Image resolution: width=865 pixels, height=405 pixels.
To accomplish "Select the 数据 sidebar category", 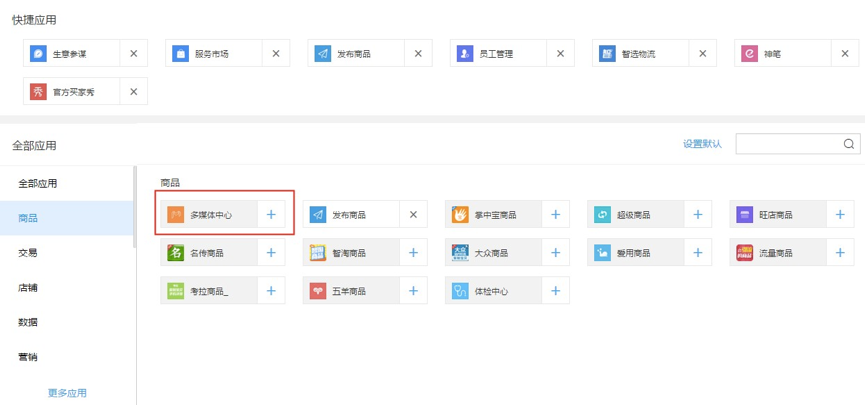I will pos(29,322).
